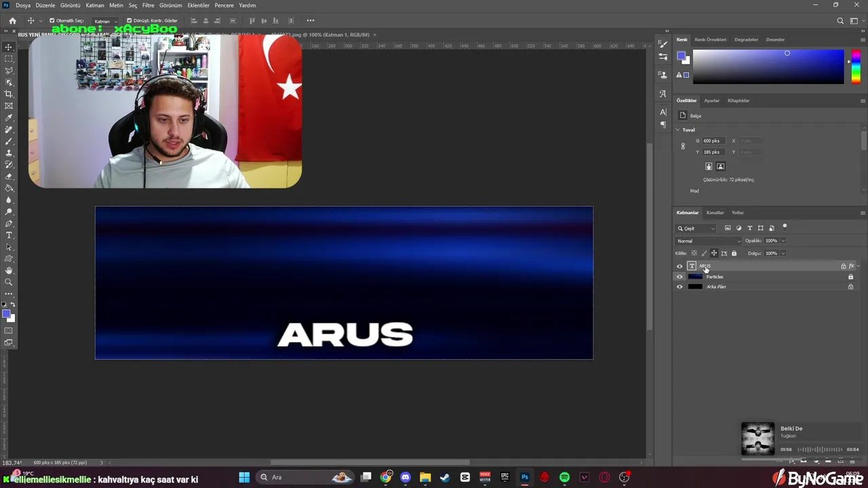Image resolution: width=868 pixels, height=488 pixels.
Task: Click the Windows Start button
Action: (x=244, y=477)
